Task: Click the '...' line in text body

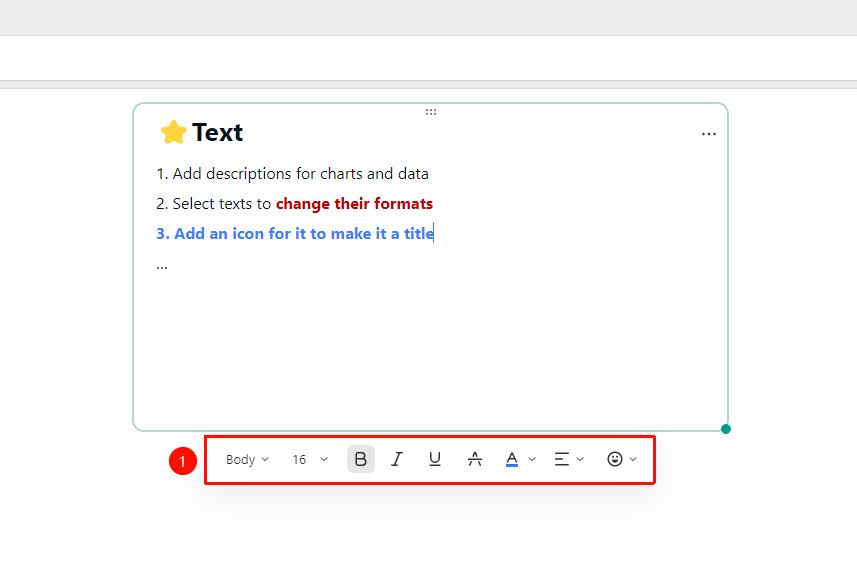Action: click(162, 266)
